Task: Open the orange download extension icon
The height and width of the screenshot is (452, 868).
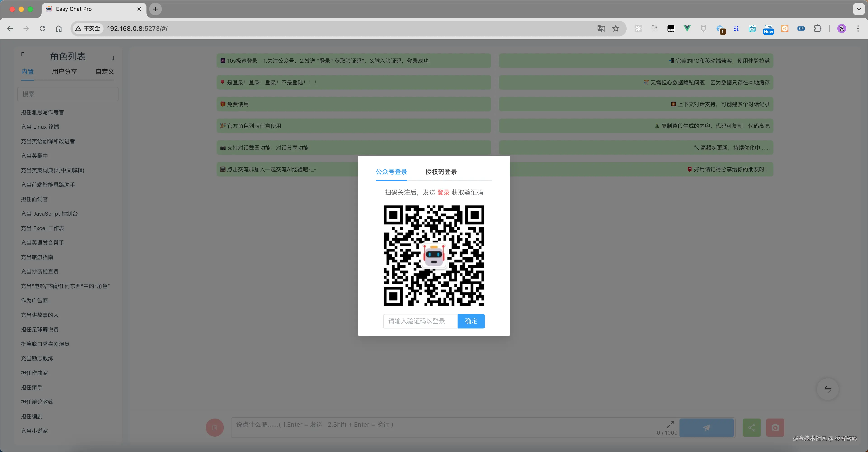Action: click(785, 29)
